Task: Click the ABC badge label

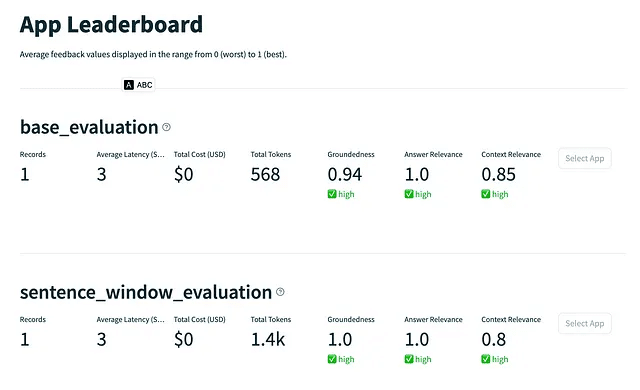Action: tap(144, 85)
